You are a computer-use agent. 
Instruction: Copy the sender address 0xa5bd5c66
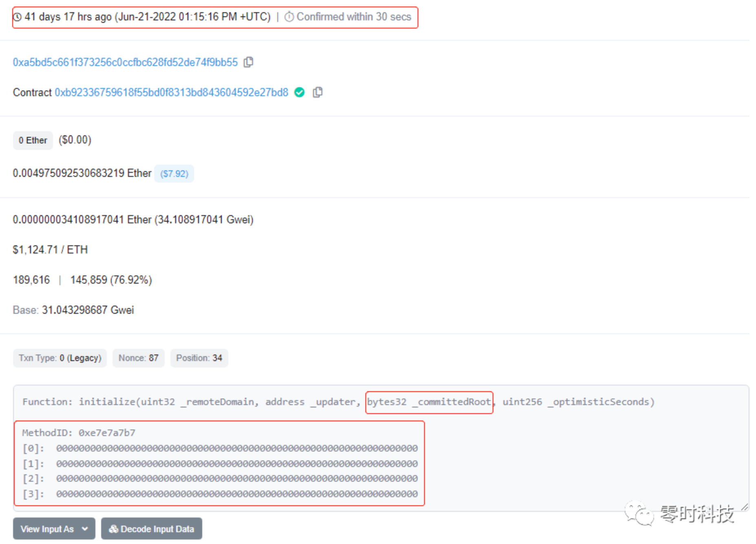pos(248,62)
